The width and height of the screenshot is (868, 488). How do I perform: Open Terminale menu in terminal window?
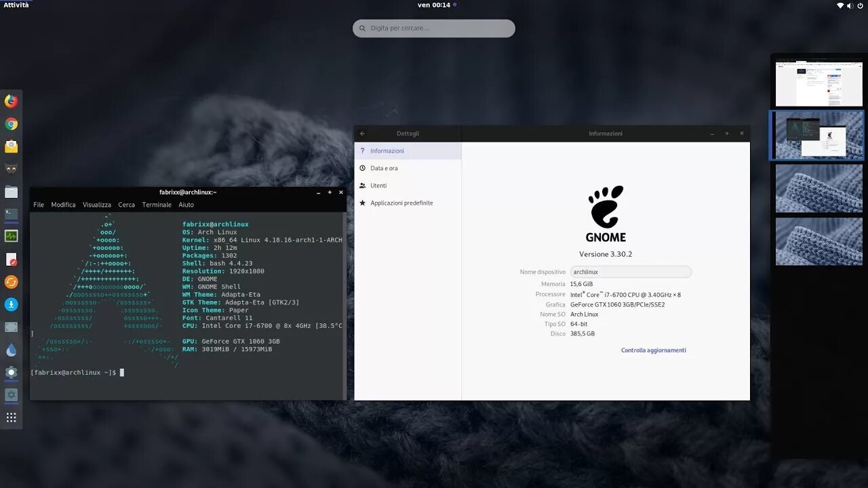point(157,205)
